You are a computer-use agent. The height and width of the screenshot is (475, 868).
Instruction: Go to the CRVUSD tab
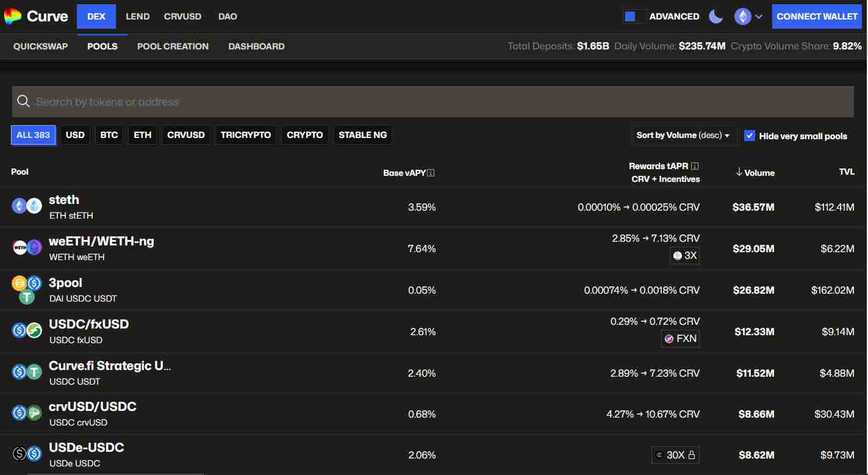[182, 16]
